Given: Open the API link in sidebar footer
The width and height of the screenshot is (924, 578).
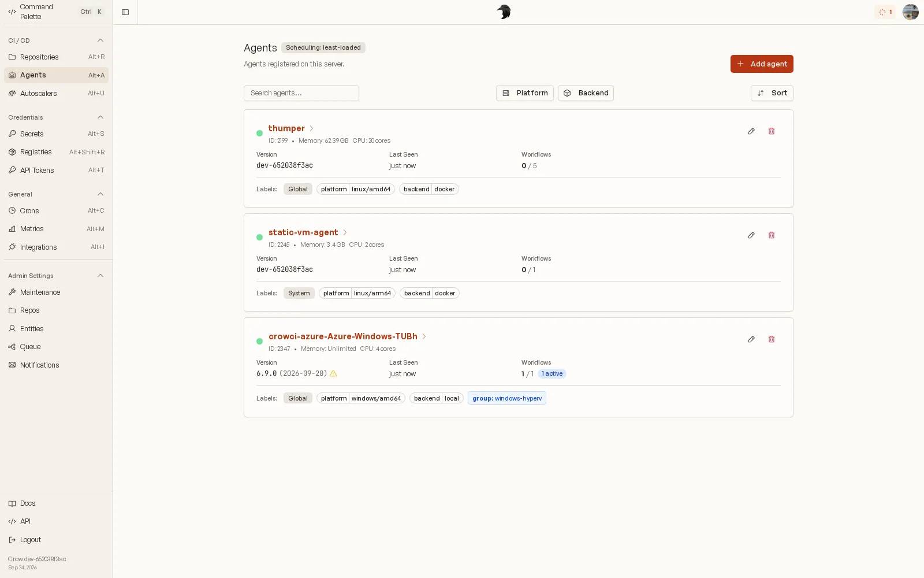Looking at the screenshot, I should pyautogui.click(x=56, y=521).
